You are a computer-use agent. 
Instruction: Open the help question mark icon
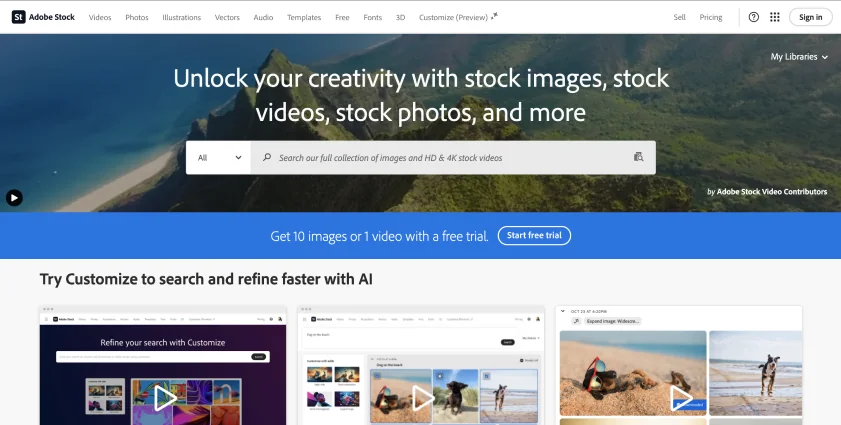[x=754, y=17]
